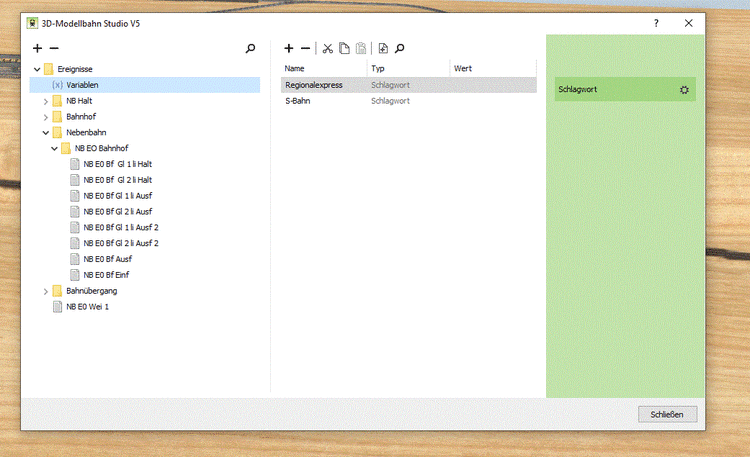
Task: Expand the Bahnübergang folder
Action: point(46,291)
